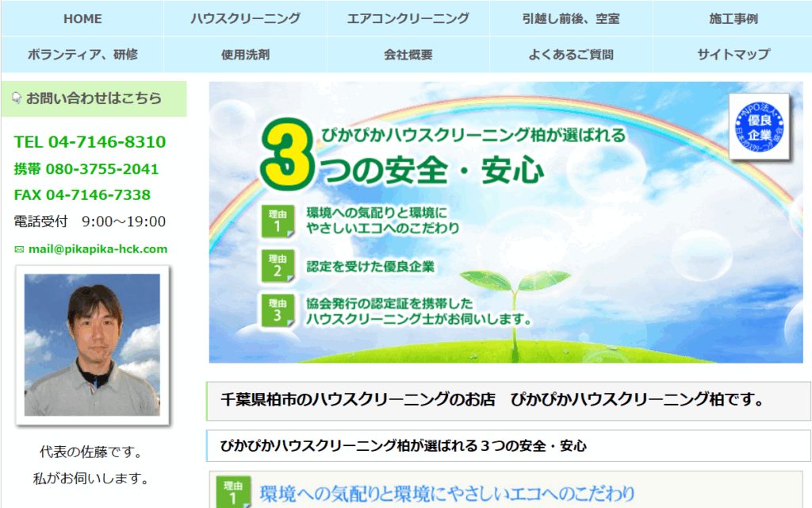Open the よくあるご質問 page
812x508 pixels.
coord(571,55)
